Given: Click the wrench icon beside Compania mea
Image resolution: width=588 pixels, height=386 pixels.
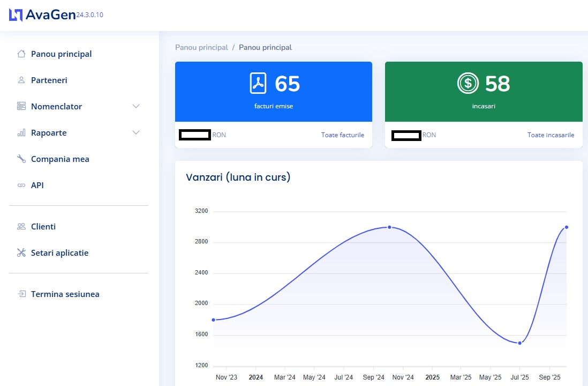Looking at the screenshot, I should pyautogui.click(x=21, y=159).
